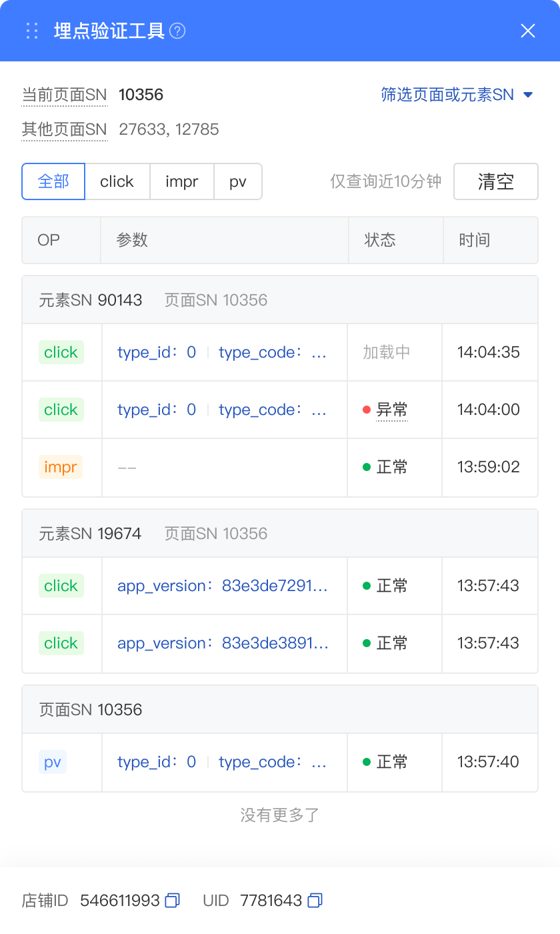Switch to the impr filter tab
This screenshot has width=560, height=934.
(x=181, y=181)
